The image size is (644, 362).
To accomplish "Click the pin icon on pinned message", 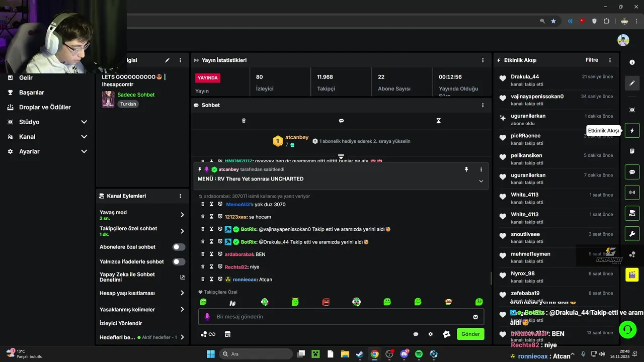I will pyautogui.click(x=466, y=169).
